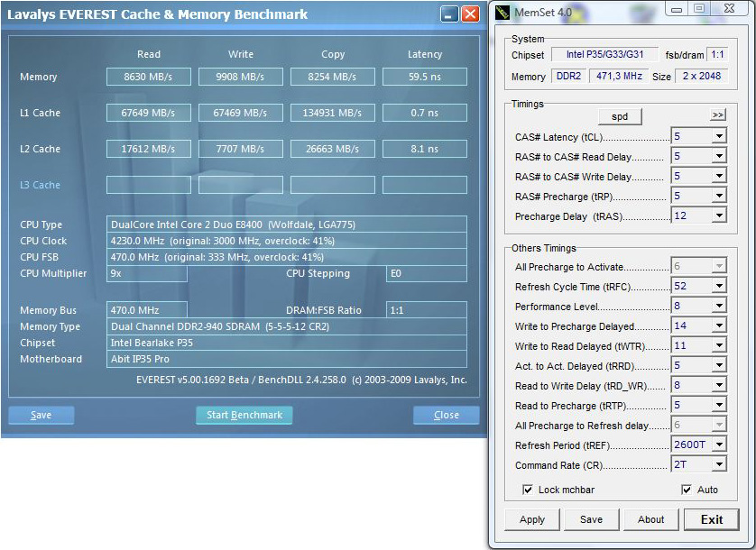Click the CPU Stepping field showing E0
This screenshot has width=756, height=550.
tap(427, 273)
